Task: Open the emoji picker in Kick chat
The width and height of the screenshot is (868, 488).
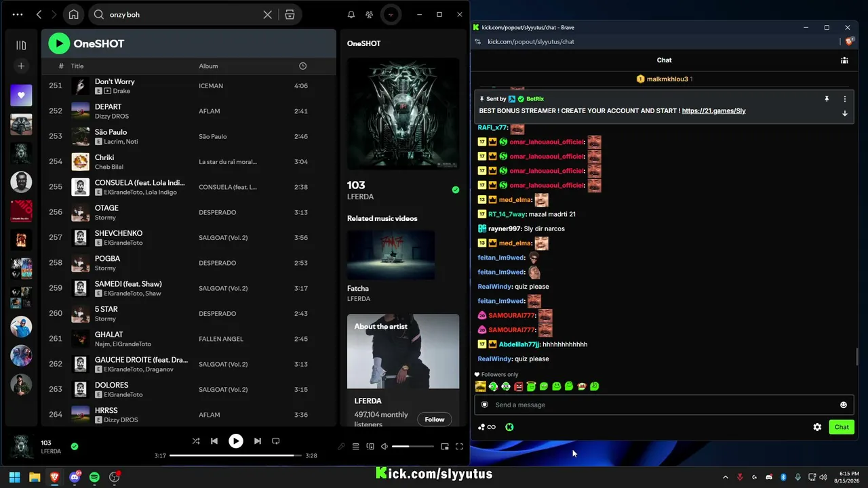Action: (x=844, y=405)
